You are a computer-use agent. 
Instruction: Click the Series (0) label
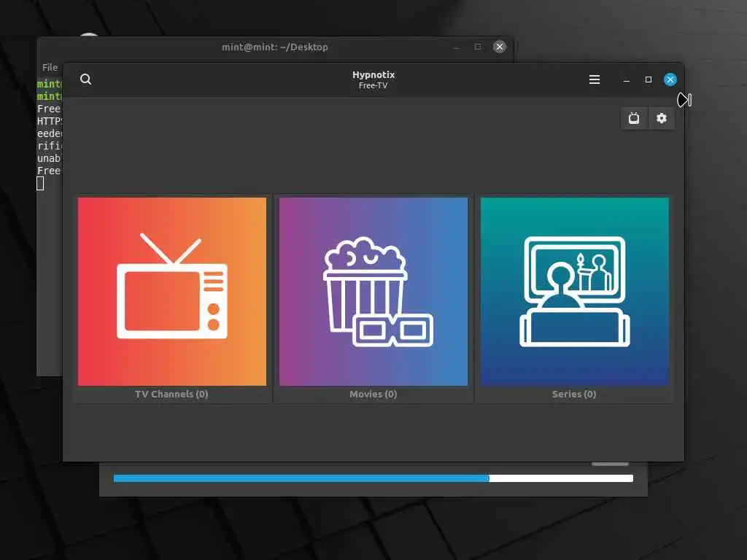[x=574, y=394]
